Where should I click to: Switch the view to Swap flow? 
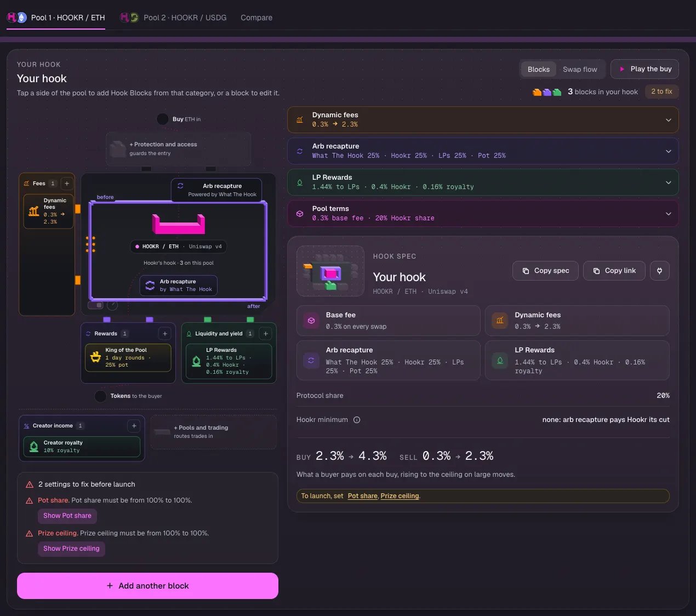[580, 70]
